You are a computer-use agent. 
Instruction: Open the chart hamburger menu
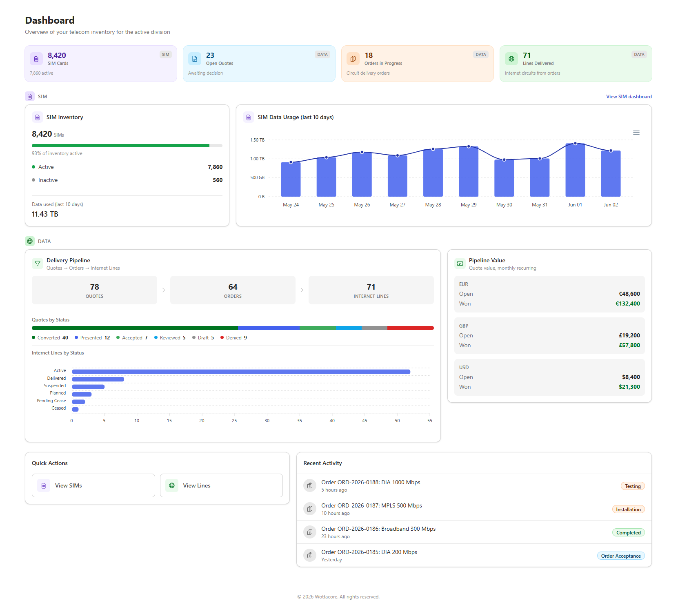point(636,133)
